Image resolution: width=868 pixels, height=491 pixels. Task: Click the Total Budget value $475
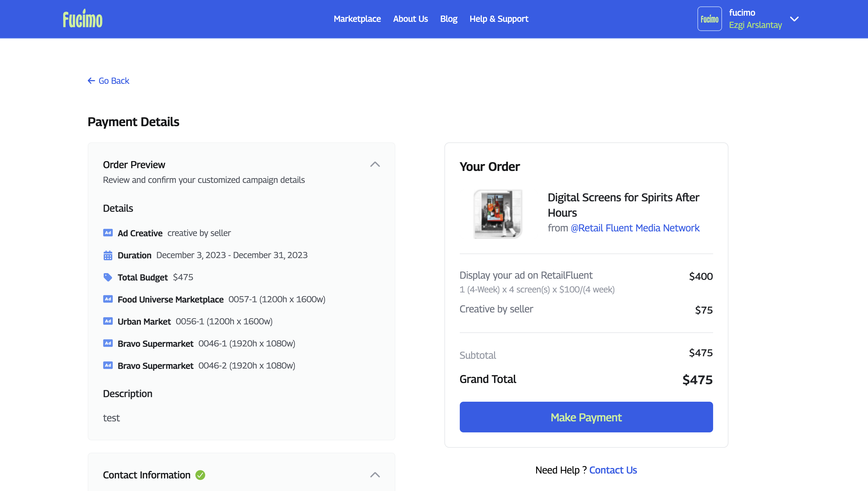point(183,277)
